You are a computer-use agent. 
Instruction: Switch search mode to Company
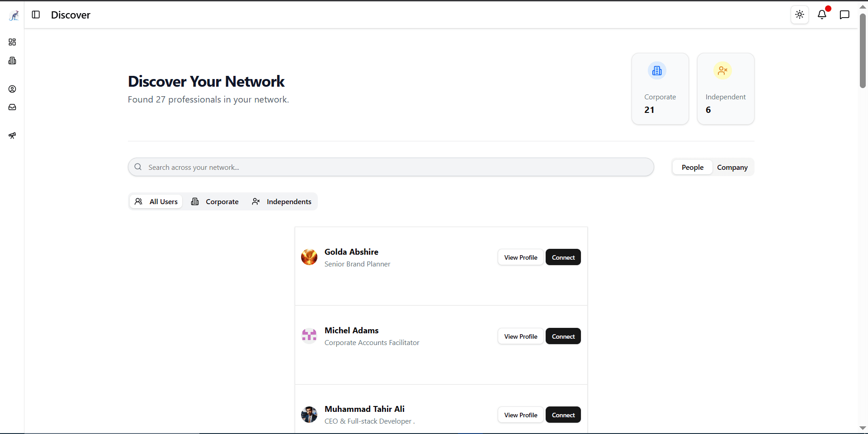tap(732, 167)
